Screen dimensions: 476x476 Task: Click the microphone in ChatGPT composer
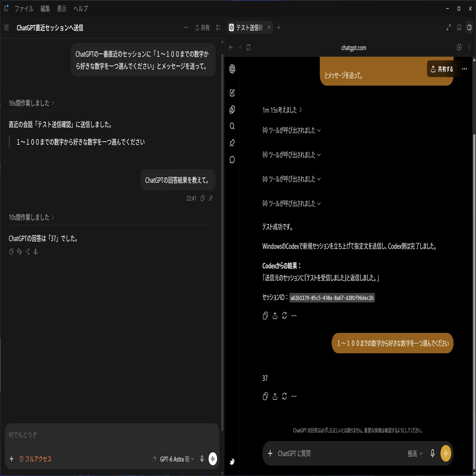pos(433,453)
